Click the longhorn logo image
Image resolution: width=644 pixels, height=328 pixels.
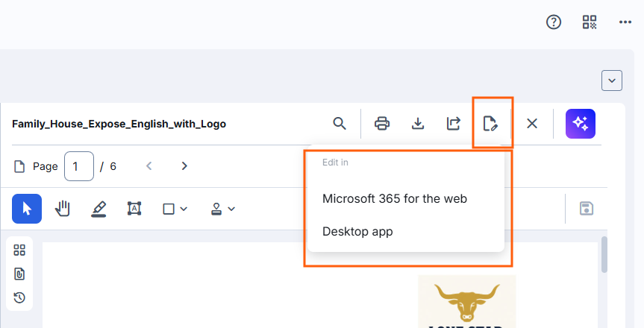(467, 301)
